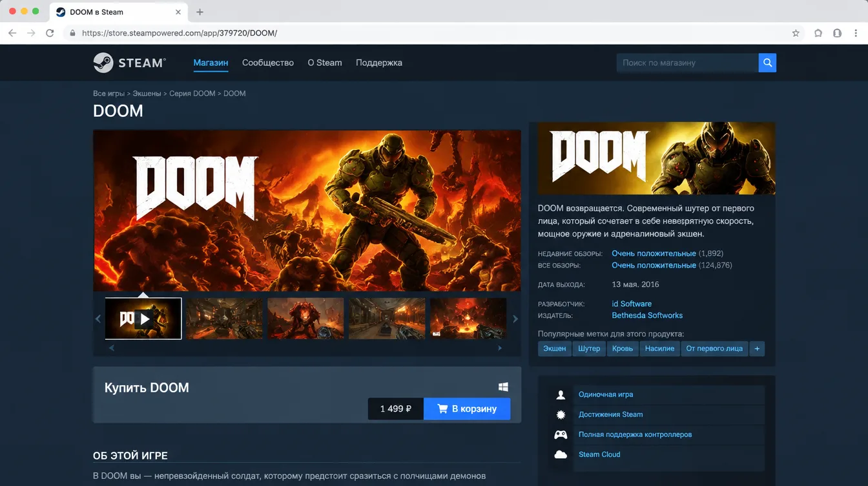Viewport: 868px width, 486px height.
Task: Open the Поддержка menu item
Action: (x=379, y=63)
